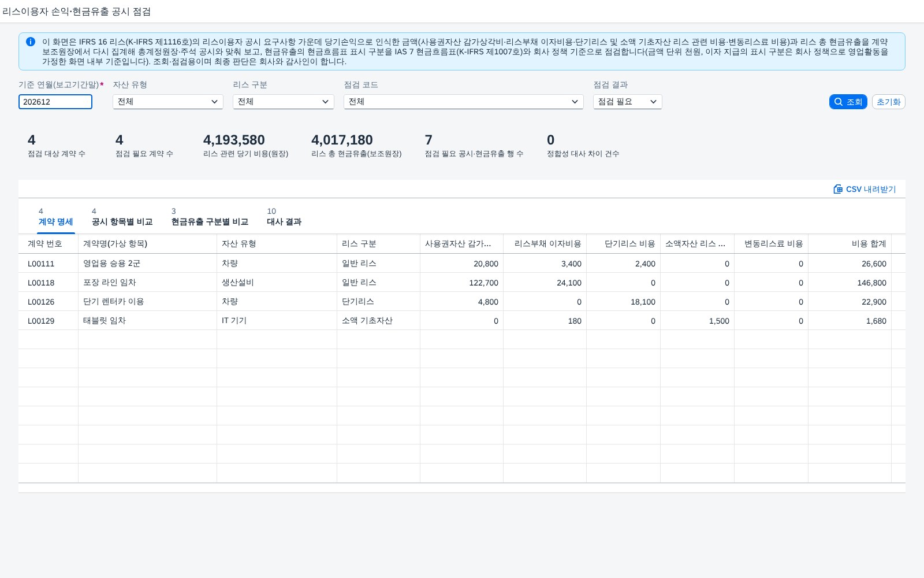Click the CSV 내려받기 download icon
924x578 pixels.
838,189
